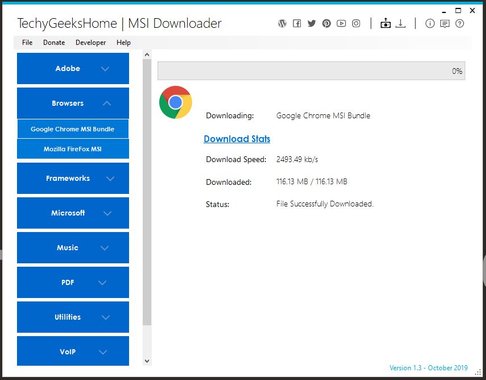Click the Pinterest icon

[326, 23]
